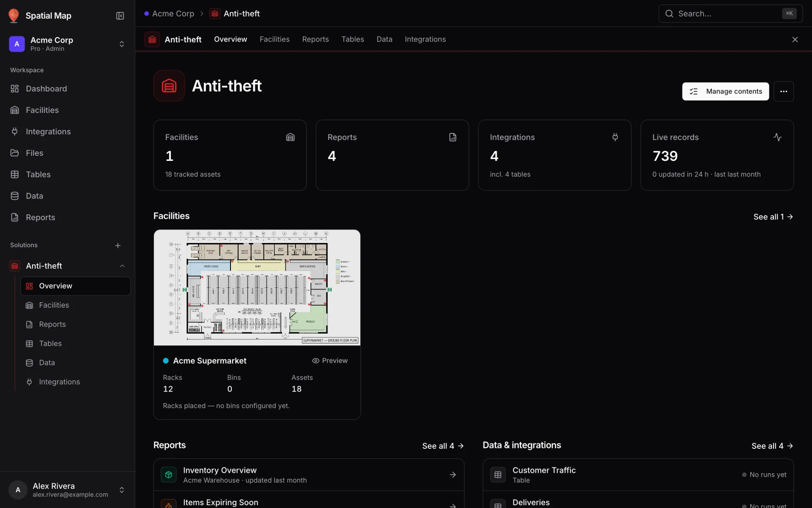Click the Manage contents button
812x508 pixels.
coord(725,91)
